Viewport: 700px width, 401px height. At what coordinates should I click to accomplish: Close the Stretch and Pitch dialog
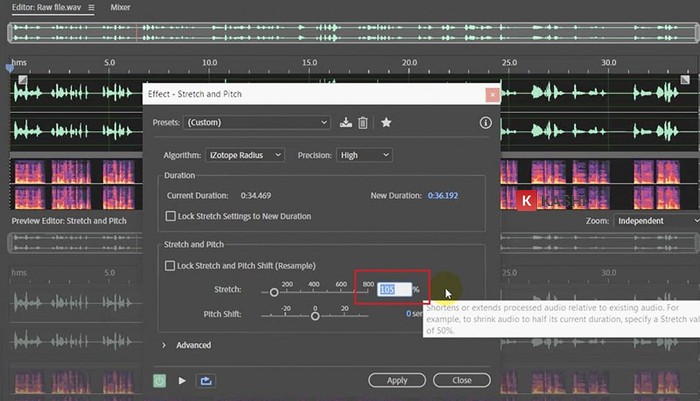[492, 95]
